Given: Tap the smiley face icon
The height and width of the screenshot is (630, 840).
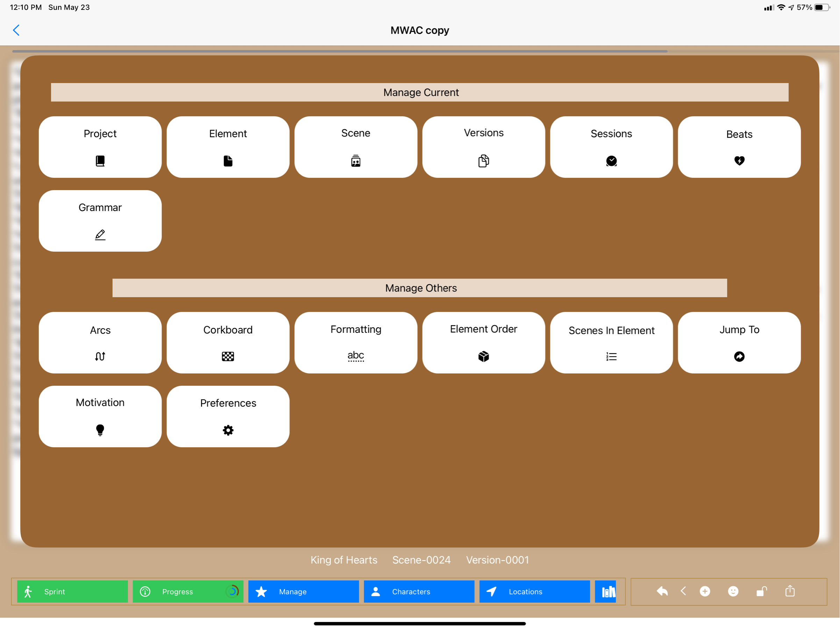Looking at the screenshot, I should click(x=733, y=591).
